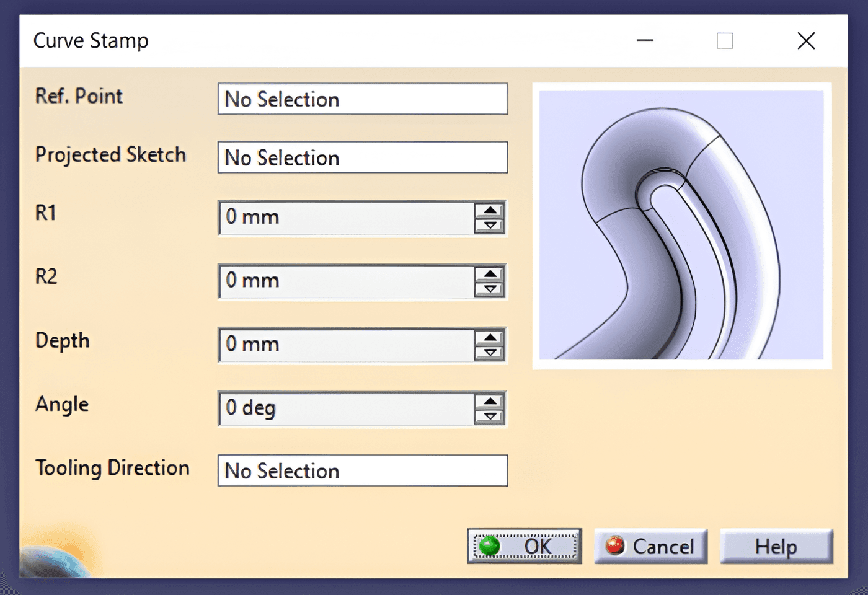Click the Angle value field

[x=347, y=408]
